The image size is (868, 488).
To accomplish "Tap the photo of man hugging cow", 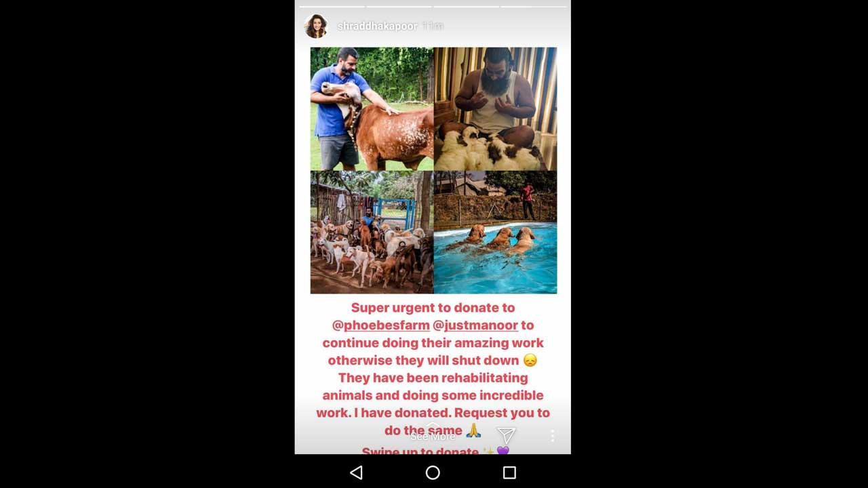I will [372, 108].
